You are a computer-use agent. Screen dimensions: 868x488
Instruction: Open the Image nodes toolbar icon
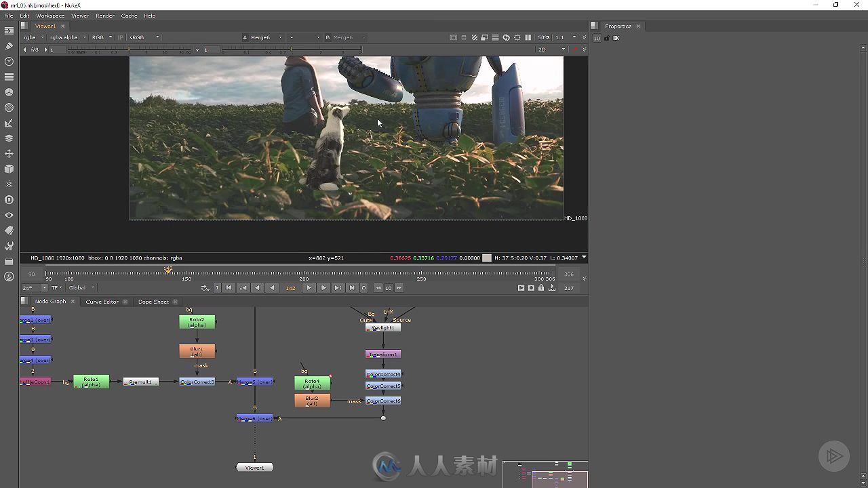click(x=9, y=30)
